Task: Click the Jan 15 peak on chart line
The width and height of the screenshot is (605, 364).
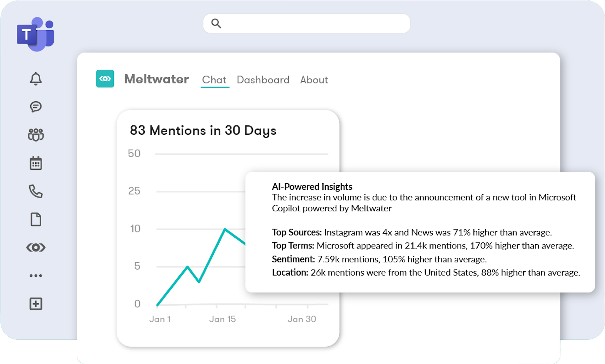Action: pos(225,229)
